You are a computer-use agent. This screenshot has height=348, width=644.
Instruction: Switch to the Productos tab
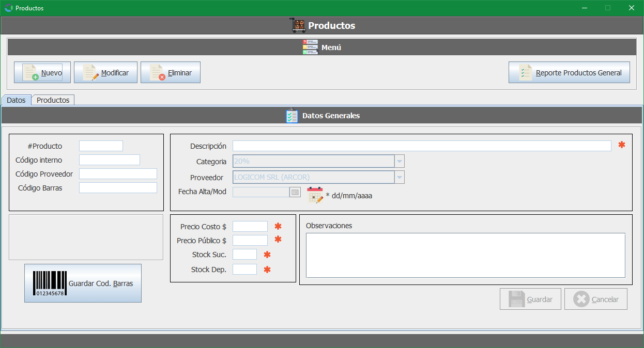53,100
